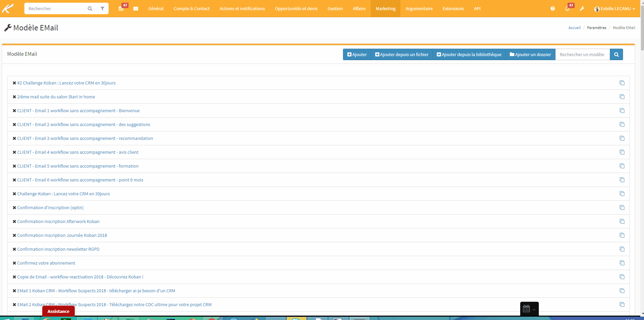
Task: Delete 'Challenge Koban : Lancez' template with X icon
Action: (x=14, y=194)
